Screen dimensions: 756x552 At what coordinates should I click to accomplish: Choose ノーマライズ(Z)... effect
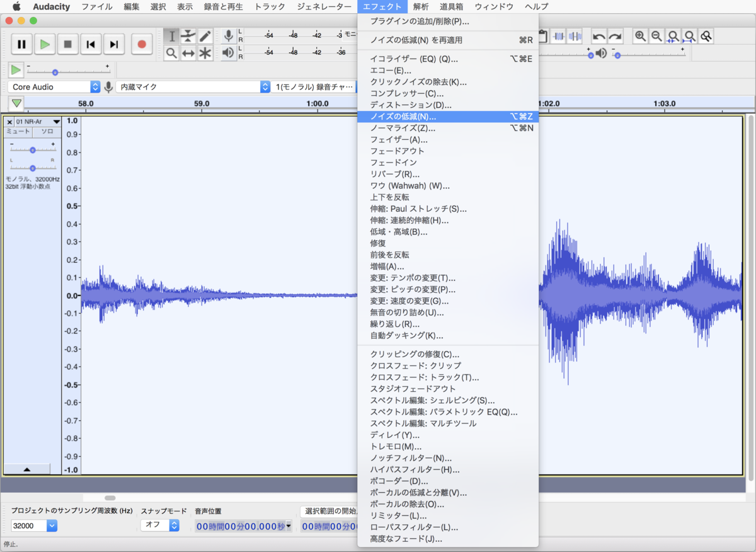click(x=448, y=128)
